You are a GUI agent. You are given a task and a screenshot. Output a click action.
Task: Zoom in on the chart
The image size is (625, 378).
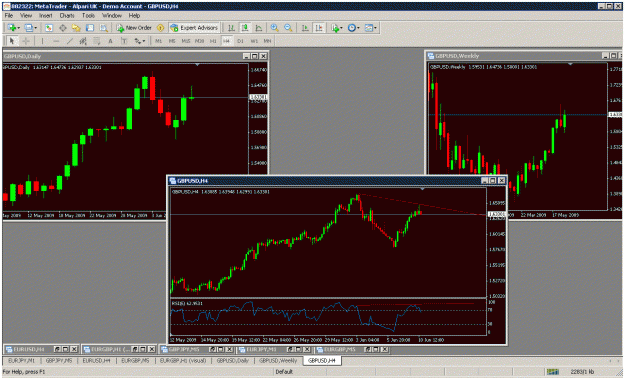click(274, 28)
